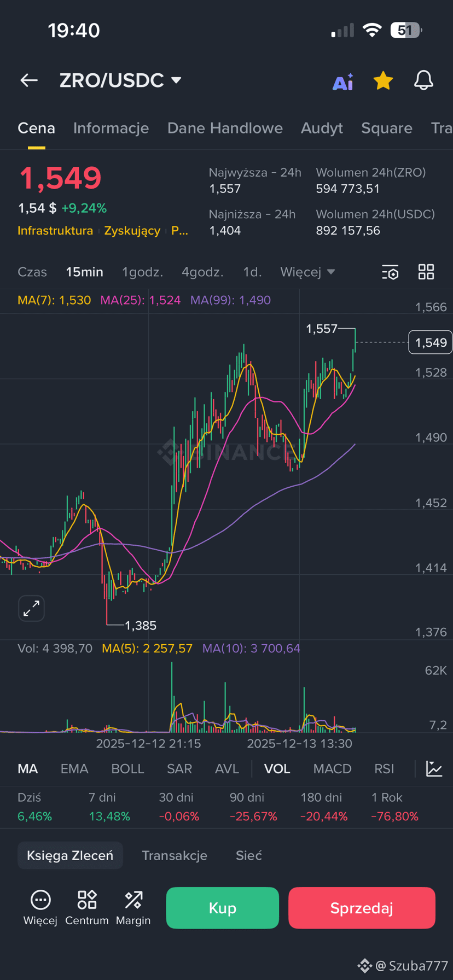The image size is (453, 980).
Task: Tap the volume MA(10): 3 700,64 legend
Action: tap(251, 649)
